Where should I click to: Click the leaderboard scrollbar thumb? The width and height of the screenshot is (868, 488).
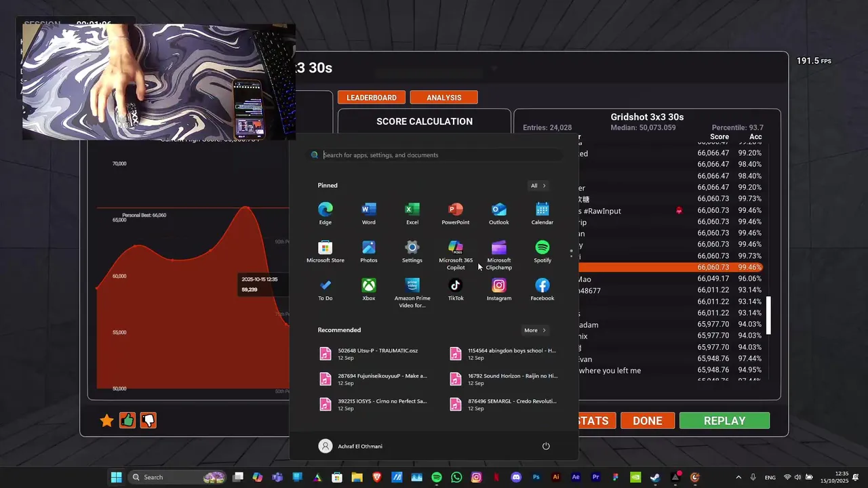(768, 314)
